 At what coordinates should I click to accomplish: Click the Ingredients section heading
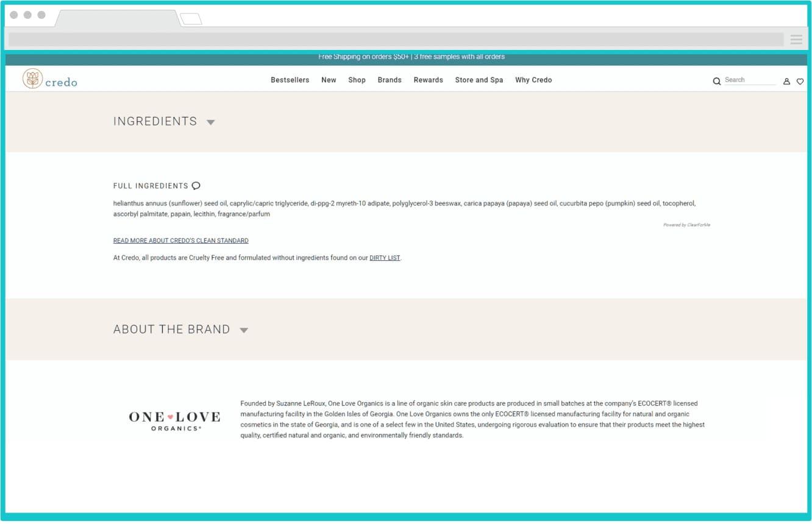pyautogui.click(x=155, y=121)
